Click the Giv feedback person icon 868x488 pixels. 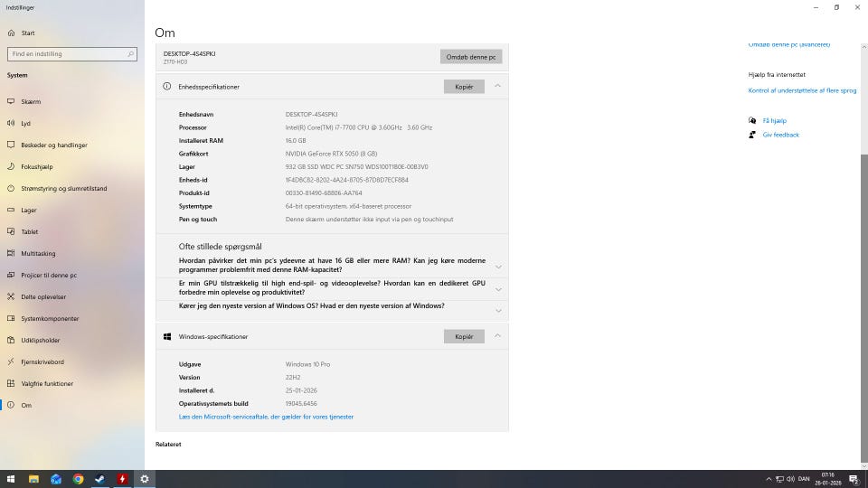click(752, 135)
